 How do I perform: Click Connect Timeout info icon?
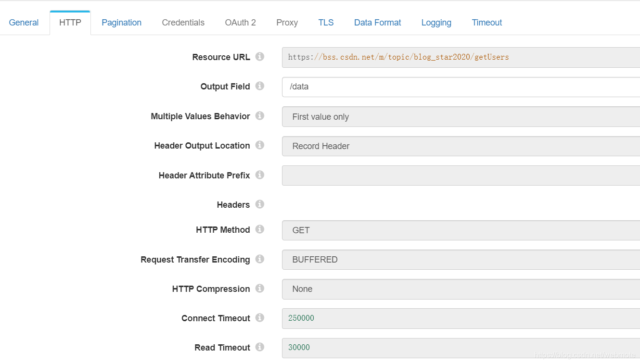coord(260,318)
